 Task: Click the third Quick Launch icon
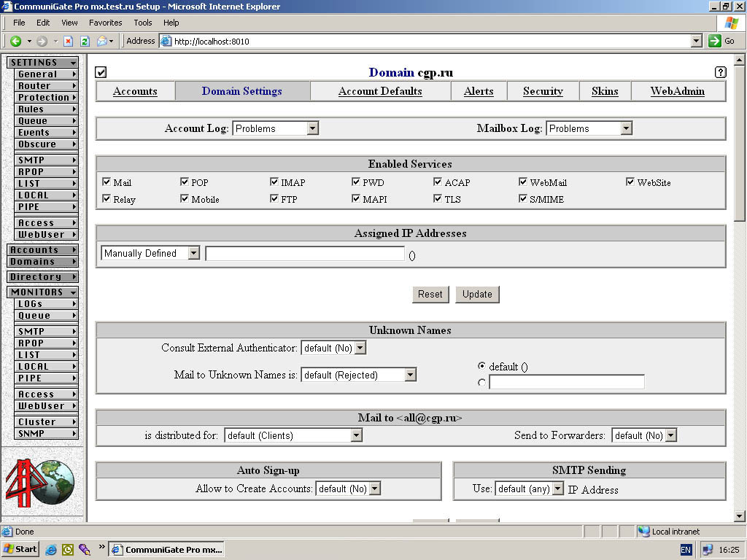(85, 550)
